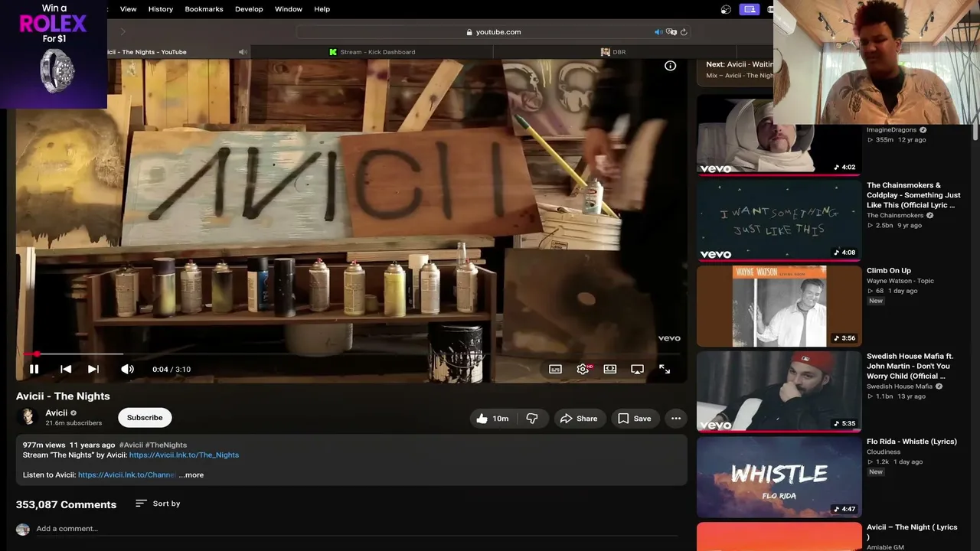Open the Chainsmokers & Coldplay video thumbnail

pyautogui.click(x=779, y=220)
